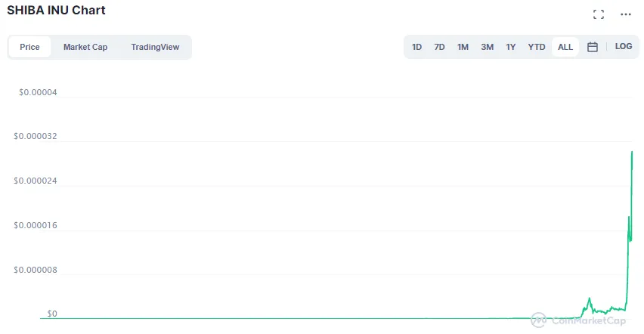
Task: Switch to the Market Cap tab
Action: coord(85,47)
